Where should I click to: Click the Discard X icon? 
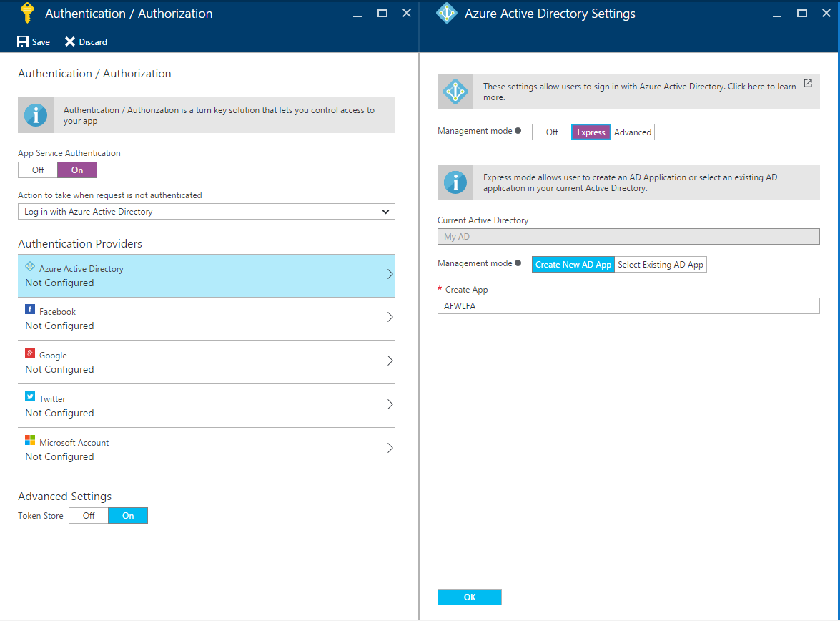pos(70,41)
